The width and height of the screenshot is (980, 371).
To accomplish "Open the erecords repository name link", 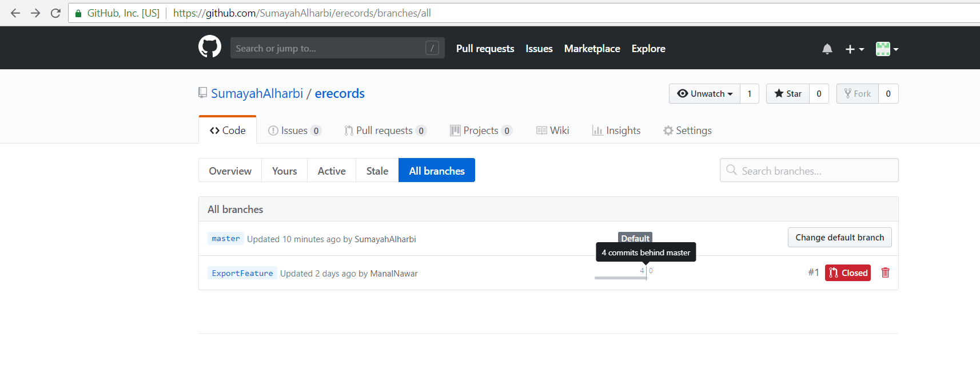I will coord(340,93).
